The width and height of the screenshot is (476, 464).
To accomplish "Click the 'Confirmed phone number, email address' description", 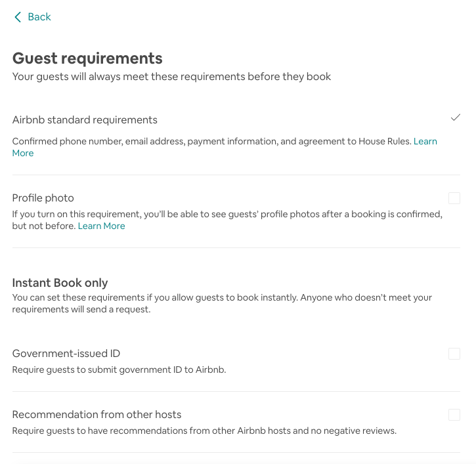I will click(x=211, y=141).
